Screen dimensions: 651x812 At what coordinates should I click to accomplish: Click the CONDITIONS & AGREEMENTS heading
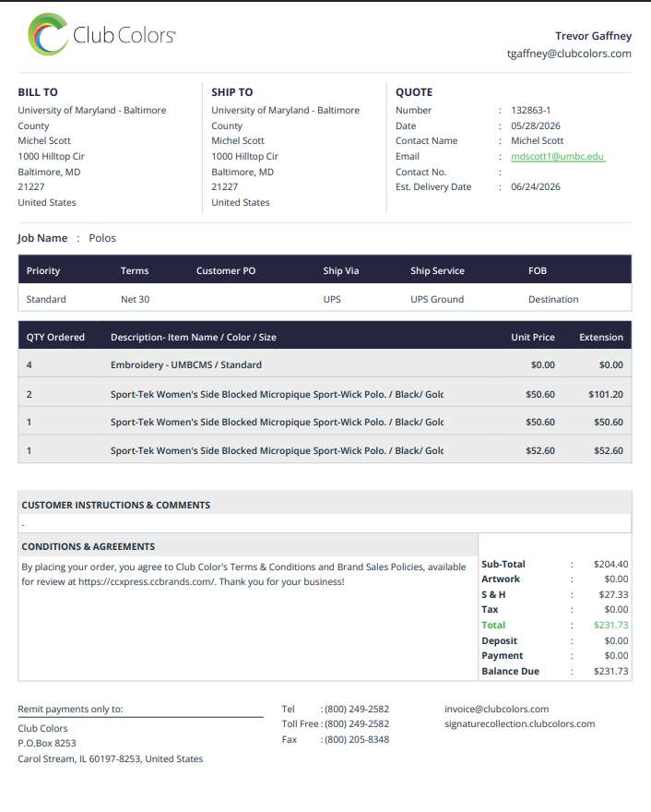tap(88, 547)
